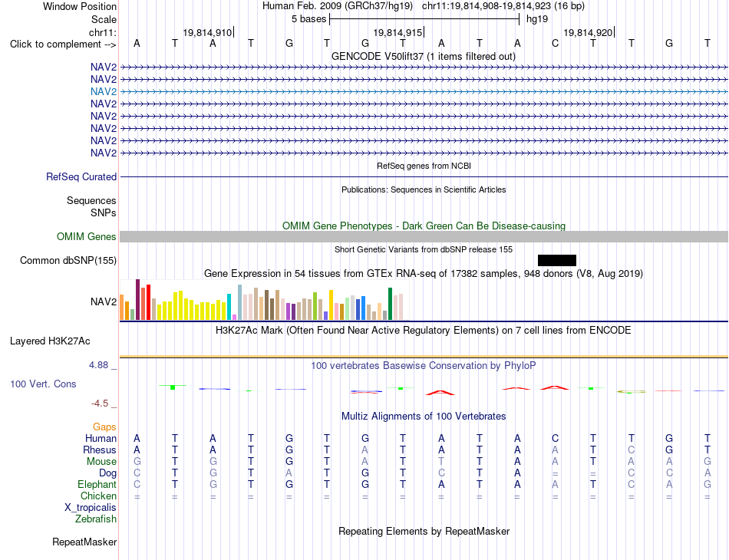Select the dark green GTEx expression bar
The width and height of the screenshot is (729, 560).
coord(390,304)
